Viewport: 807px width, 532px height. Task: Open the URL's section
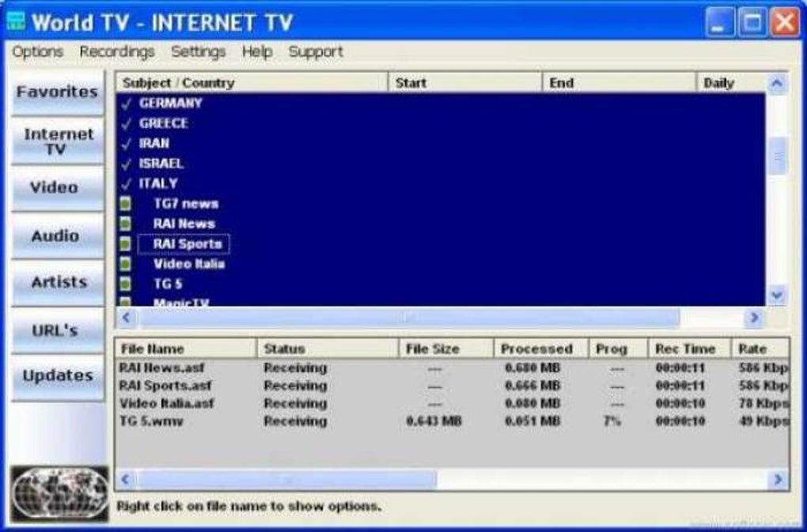pos(58,330)
